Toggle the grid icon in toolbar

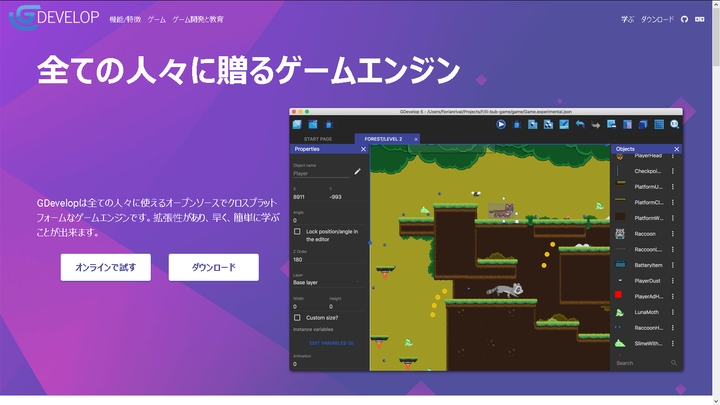(x=659, y=124)
